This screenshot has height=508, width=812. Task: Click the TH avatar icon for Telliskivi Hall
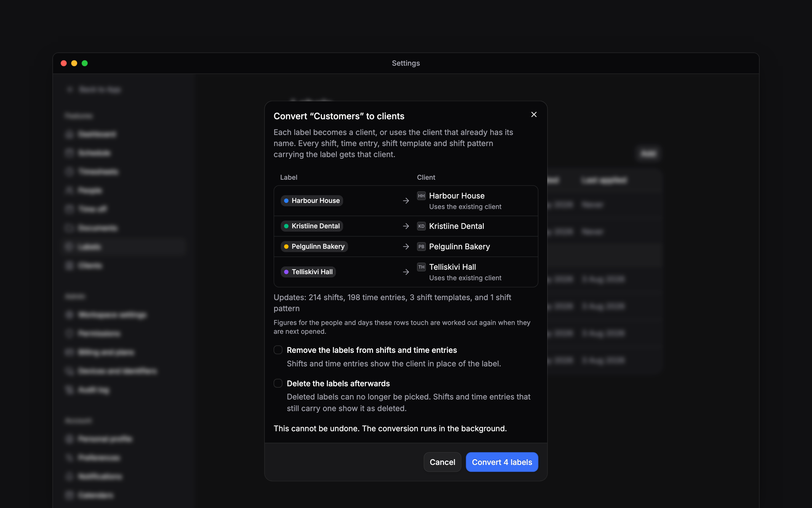tap(421, 267)
